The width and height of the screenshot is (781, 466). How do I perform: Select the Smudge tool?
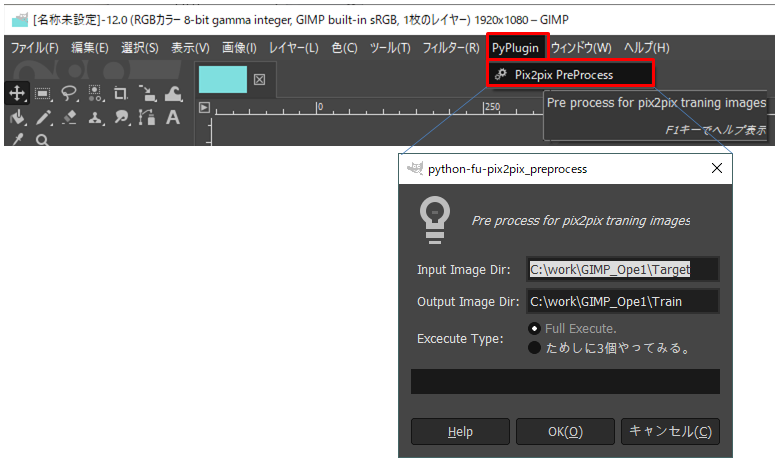pyautogui.click(x=121, y=118)
